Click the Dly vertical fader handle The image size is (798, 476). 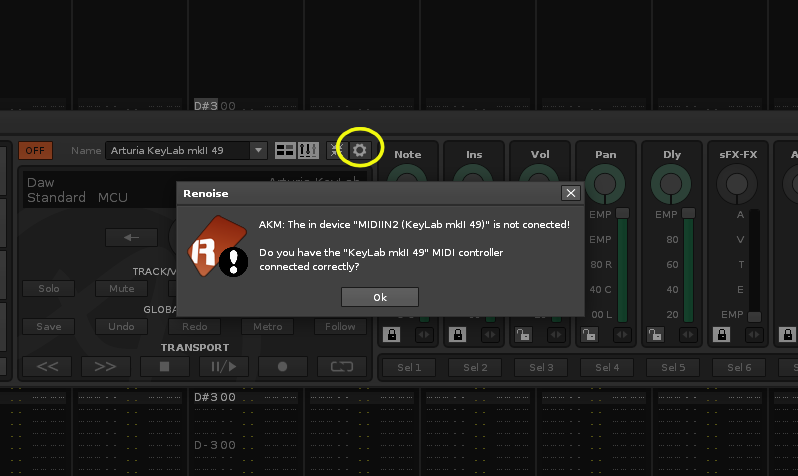[688, 213]
